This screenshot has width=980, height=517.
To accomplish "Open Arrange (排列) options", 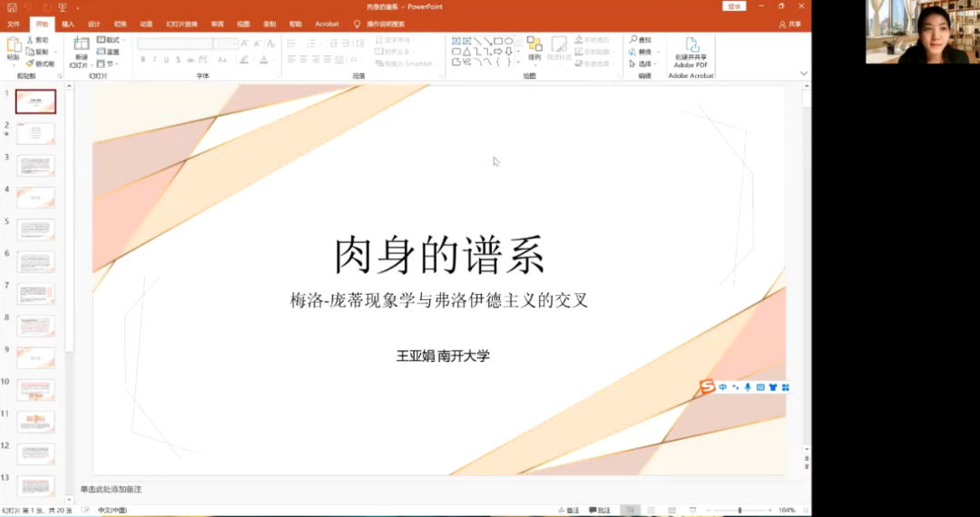I will [x=534, y=50].
